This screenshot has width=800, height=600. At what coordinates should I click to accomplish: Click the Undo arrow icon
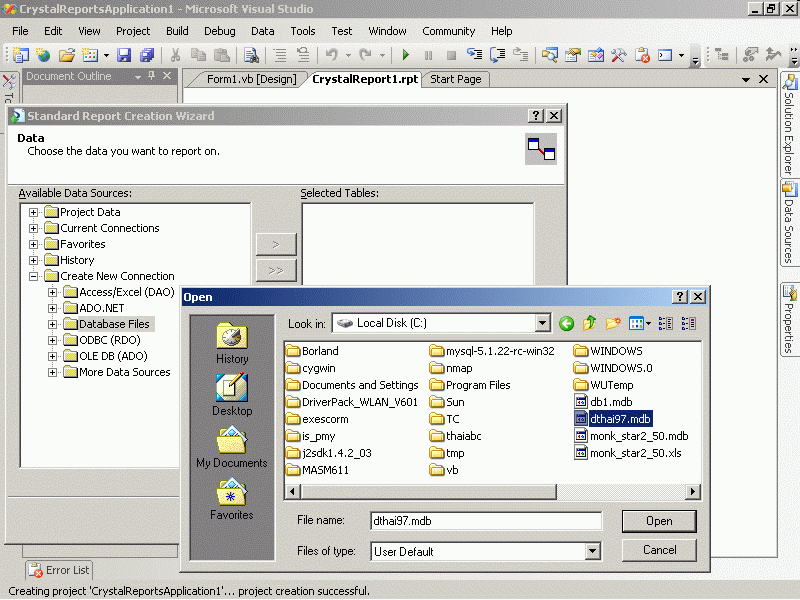[332, 55]
